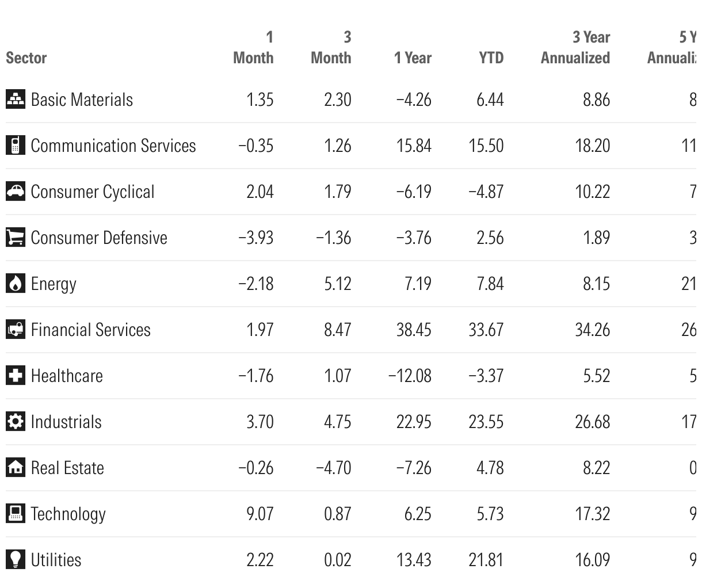Click the Healthcare cross icon
702x588 pixels.
point(16,375)
